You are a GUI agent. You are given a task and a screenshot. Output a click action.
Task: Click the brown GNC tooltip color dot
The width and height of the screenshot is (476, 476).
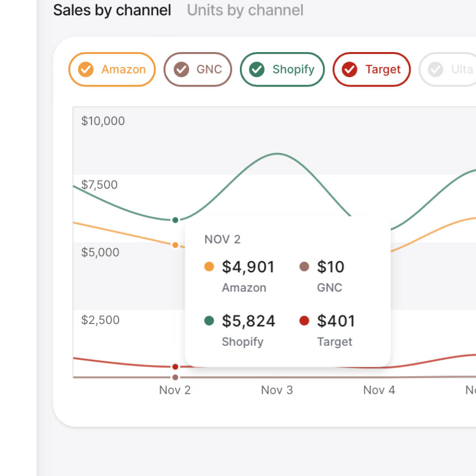pyautogui.click(x=304, y=266)
